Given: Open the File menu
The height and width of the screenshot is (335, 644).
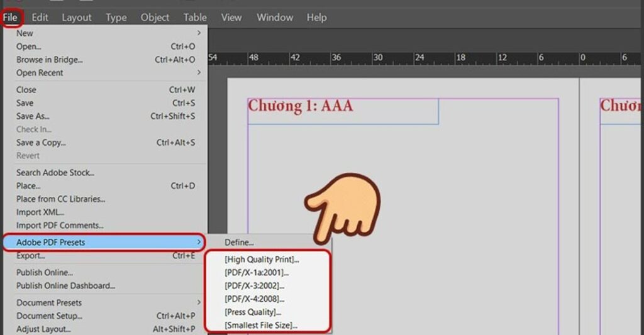Looking at the screenshot, I should (10, 18).
